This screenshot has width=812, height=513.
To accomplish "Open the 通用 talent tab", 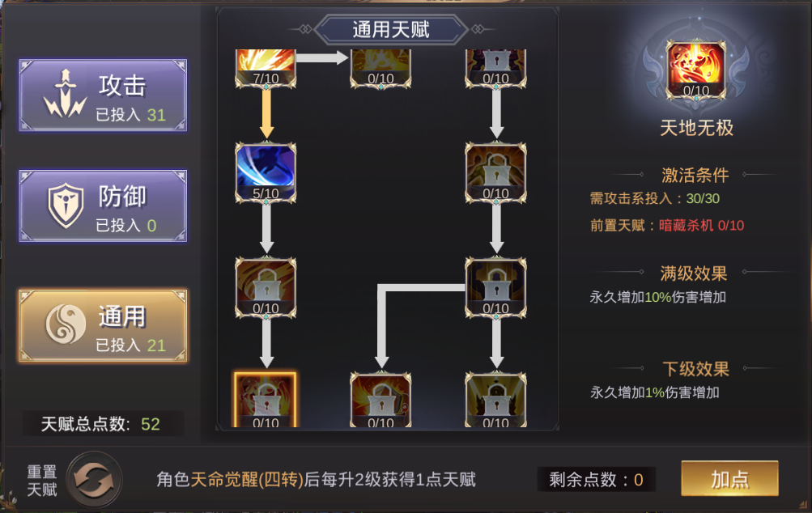I will point(103,325).
